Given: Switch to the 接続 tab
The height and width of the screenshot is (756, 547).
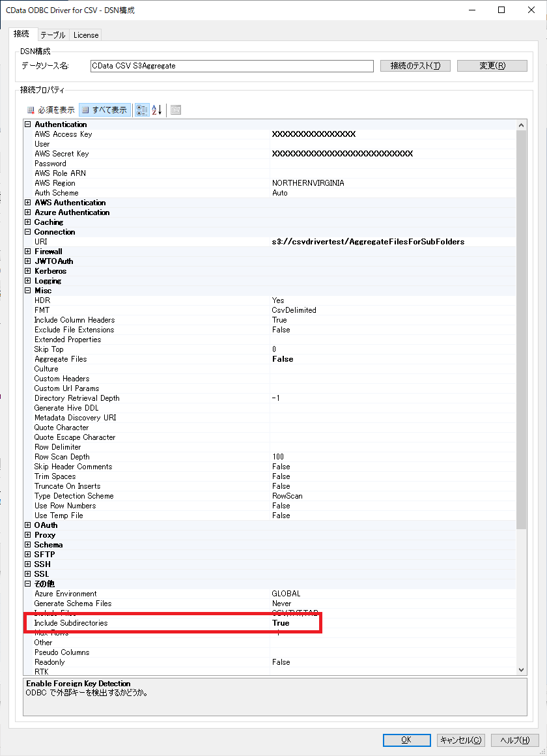Looking at the screenshot, I should (21, 34).
